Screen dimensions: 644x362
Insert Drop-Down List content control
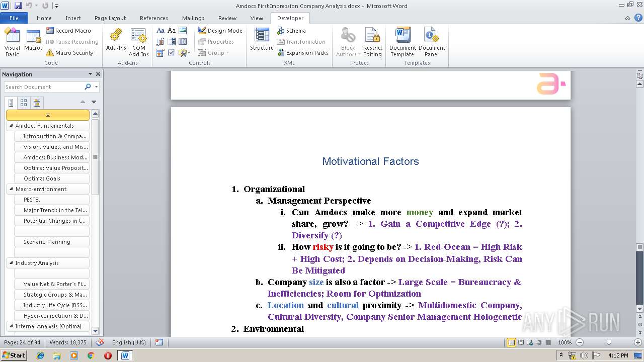tap(183, 42)
